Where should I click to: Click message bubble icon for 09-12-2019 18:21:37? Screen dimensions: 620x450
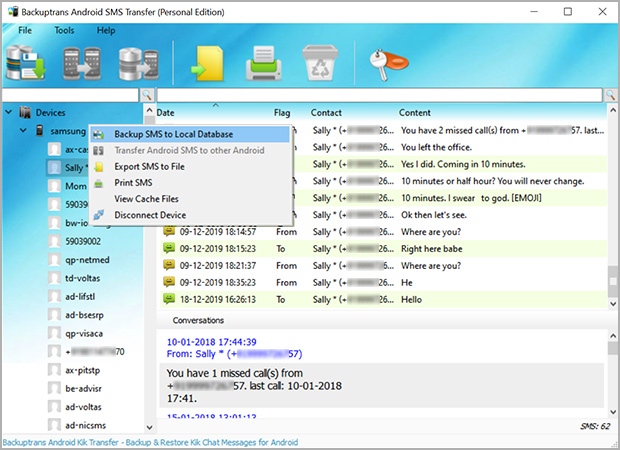point(169,265)
